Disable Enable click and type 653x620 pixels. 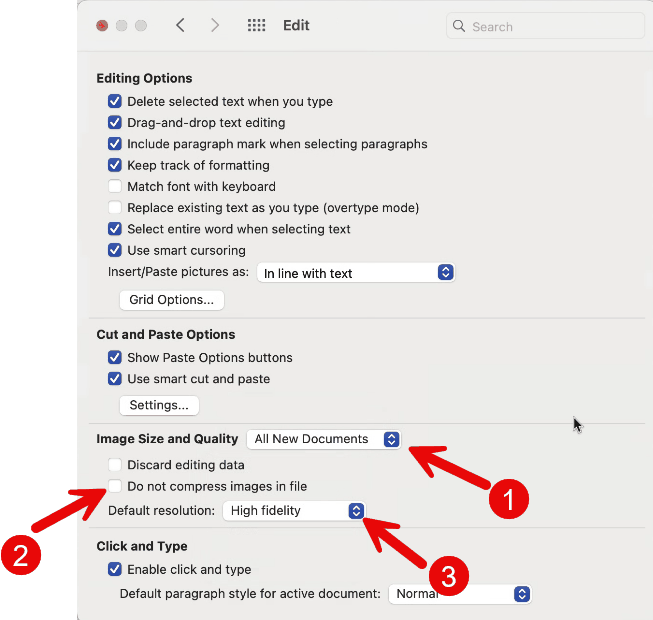pyautogui.click(x=115, y=569)
